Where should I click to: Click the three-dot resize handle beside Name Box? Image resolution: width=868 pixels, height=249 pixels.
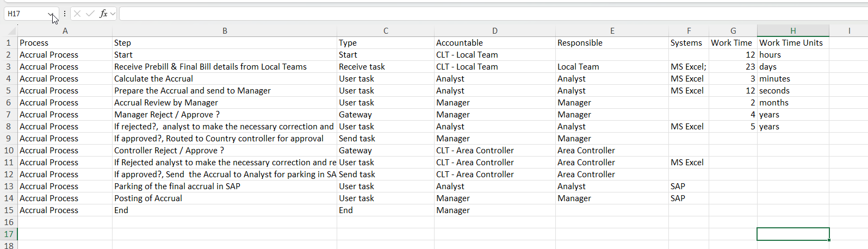[x=65, y=14]
